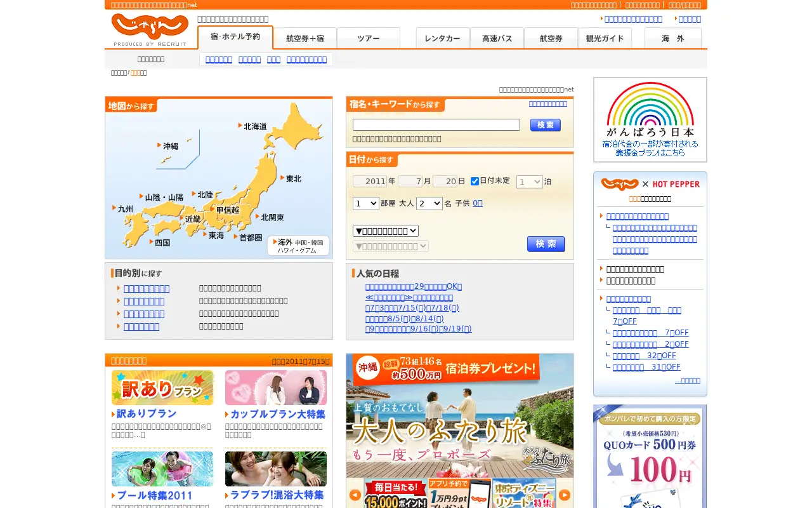Open the 訳ありプラン thumbnail image
Screen dimensions: 812x508
pos(162,387)
